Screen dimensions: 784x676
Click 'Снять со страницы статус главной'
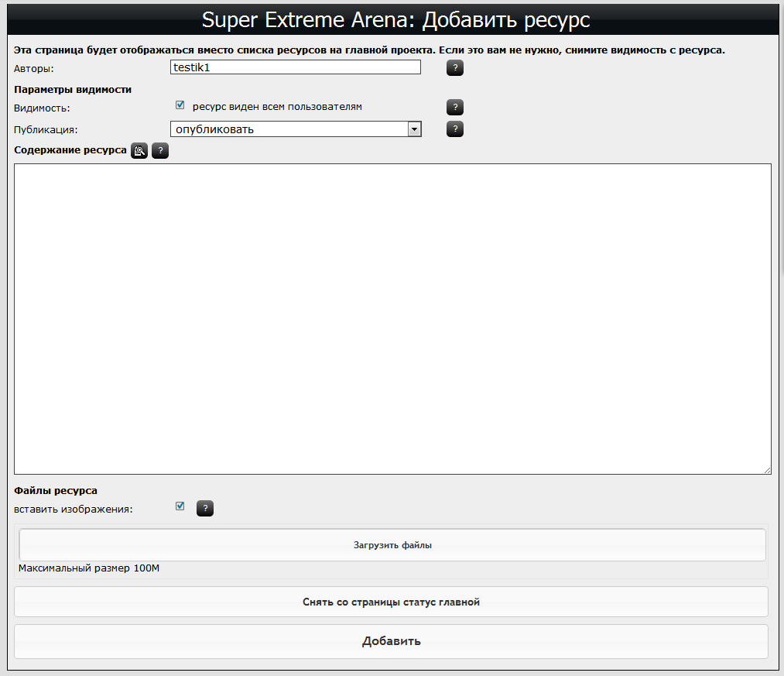391,602
